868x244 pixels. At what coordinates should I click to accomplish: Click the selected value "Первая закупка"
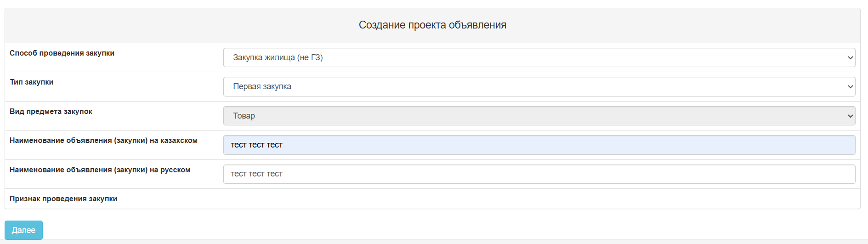[x=262, y=86]
